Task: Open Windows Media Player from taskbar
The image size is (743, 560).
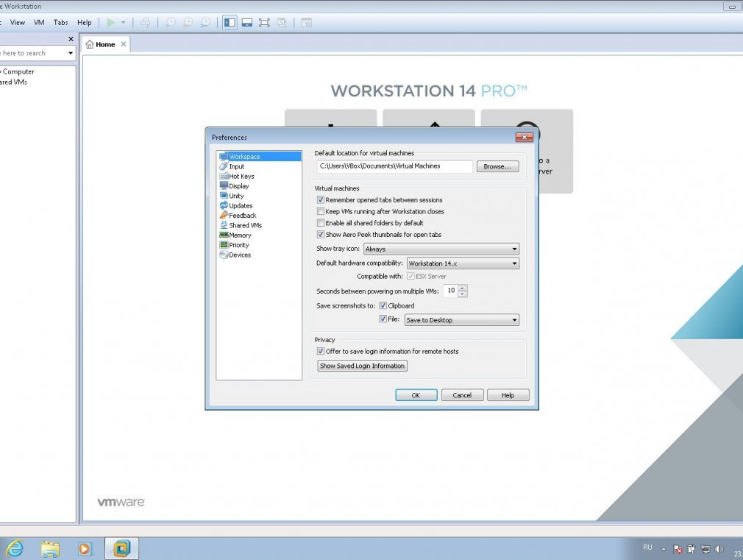Action: (x=85, y=549)
